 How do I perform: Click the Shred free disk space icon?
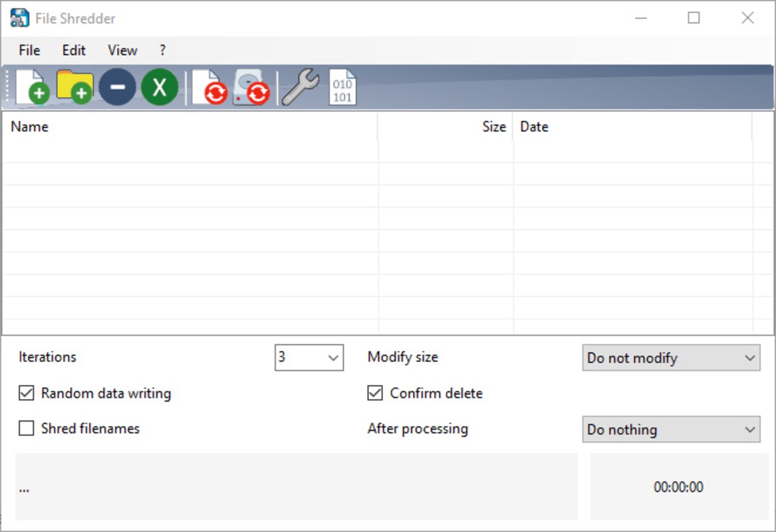[x=251, y=87]
